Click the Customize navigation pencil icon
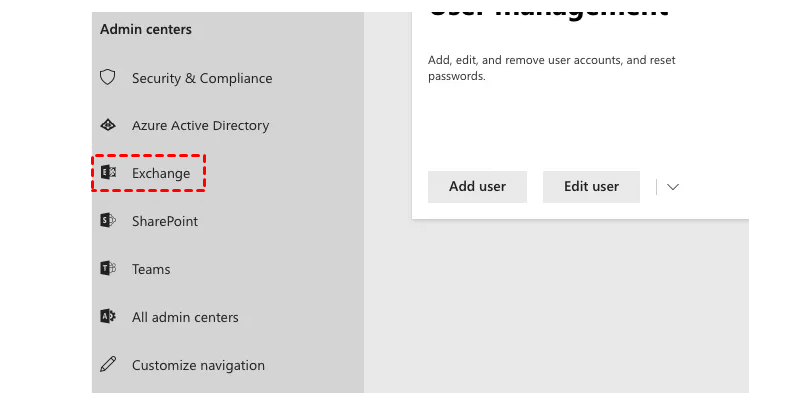800x400 pixels. tap(109, 365)
